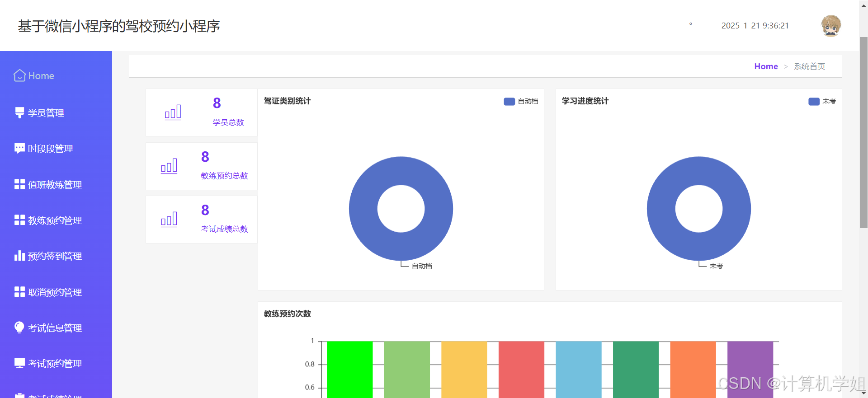This screenshot has width=868, height=398.
Task: Click the number 8 above 考试成绩总数
Action: click(x=205, y=210)
